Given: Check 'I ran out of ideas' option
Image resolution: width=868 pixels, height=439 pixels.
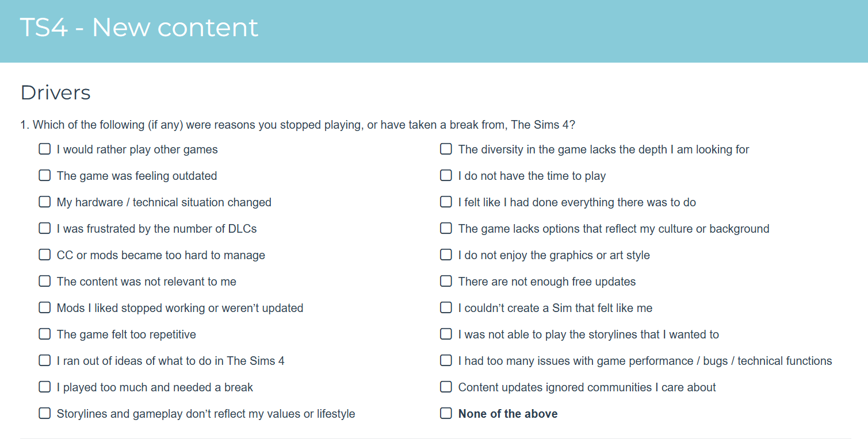Looking at the screenshot, I should (44, 361).
